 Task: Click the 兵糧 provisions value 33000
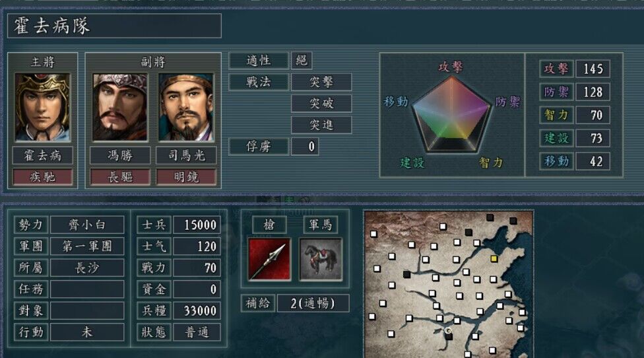(197, 310)
